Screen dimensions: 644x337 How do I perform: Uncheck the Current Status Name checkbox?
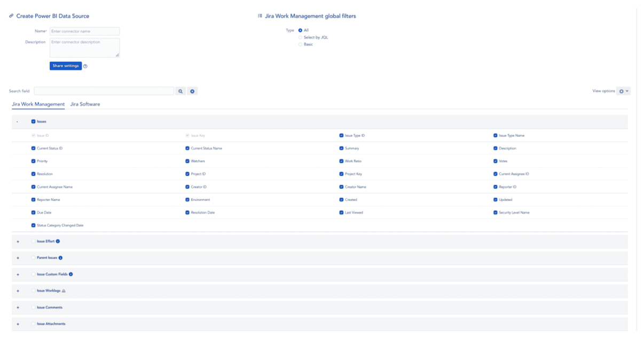[x=187, y=148]
